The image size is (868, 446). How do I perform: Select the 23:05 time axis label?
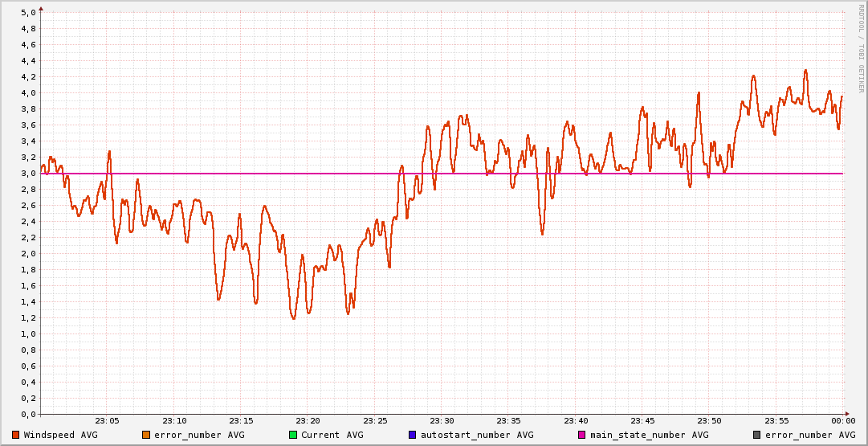coord(108,420)
